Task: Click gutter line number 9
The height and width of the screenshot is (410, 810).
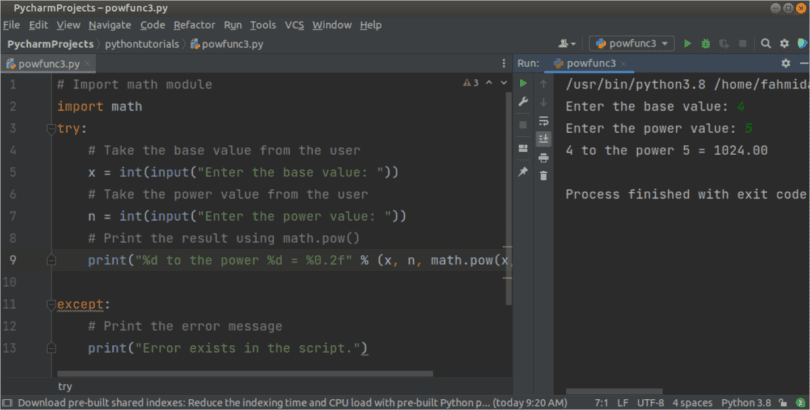Action: [13, 260]
